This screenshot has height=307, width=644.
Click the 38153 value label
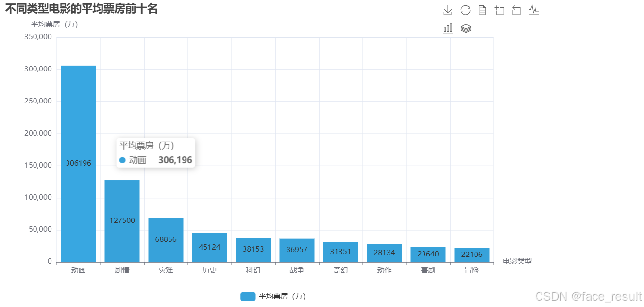tap(253, 249)
